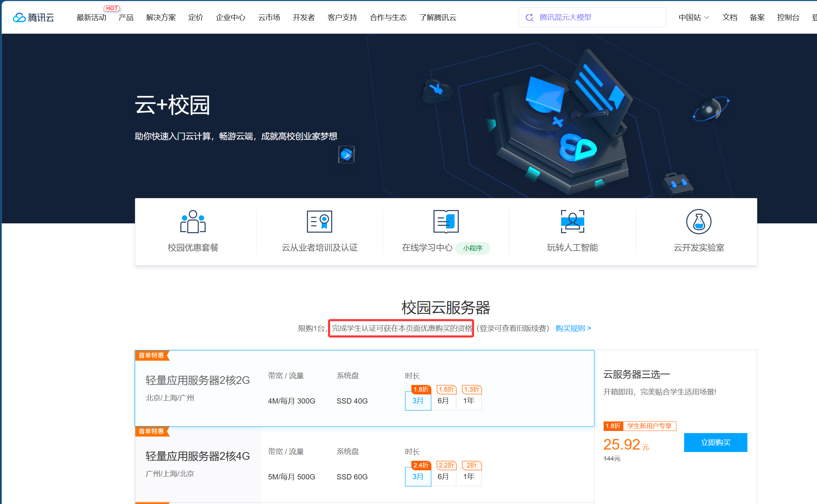Image resolution: width=817 pixels, height=504 pixels.
Task: Open the 玩转人工智能 face-scan icon
Action: click(x=572, y=222)
